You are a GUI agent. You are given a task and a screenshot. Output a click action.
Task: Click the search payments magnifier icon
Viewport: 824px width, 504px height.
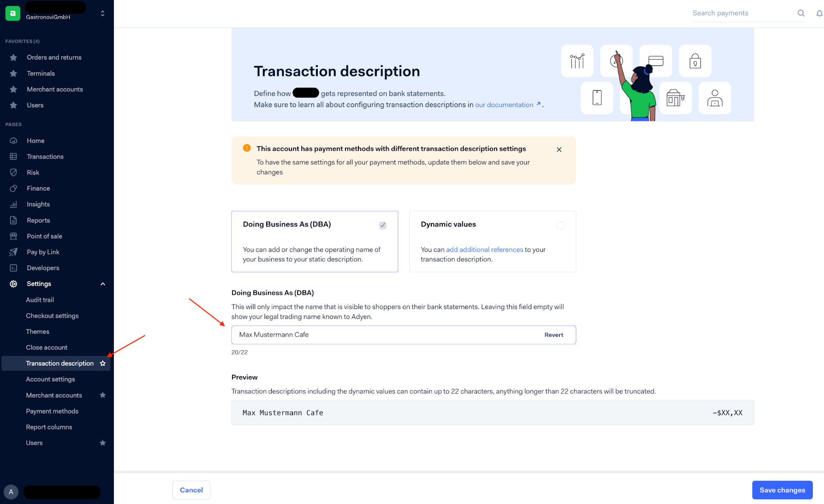tap(801, 13)
